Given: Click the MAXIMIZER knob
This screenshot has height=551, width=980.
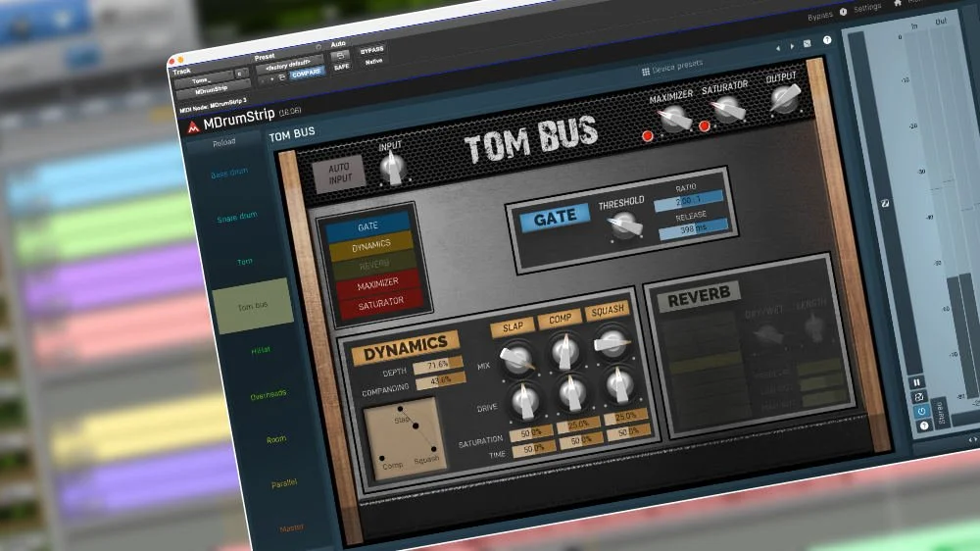Looking at the screenshot, I should tap(674, 118).
